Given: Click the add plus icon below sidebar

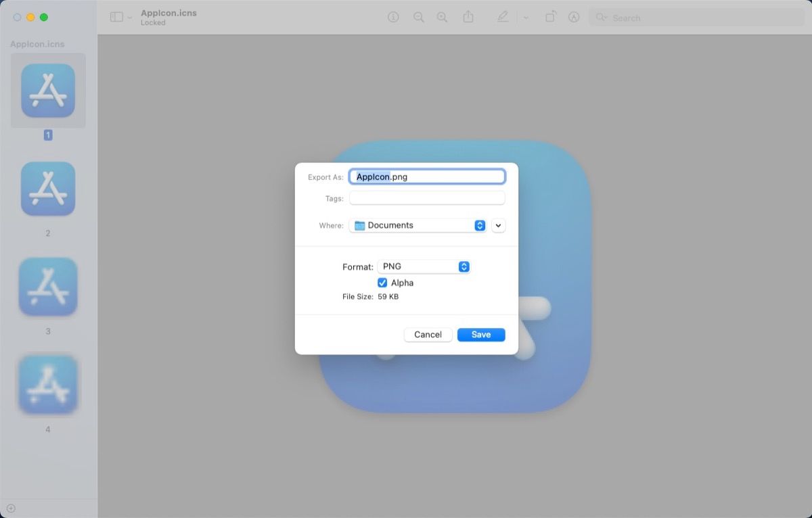Looking at the screenshot, I should (11, 509).
